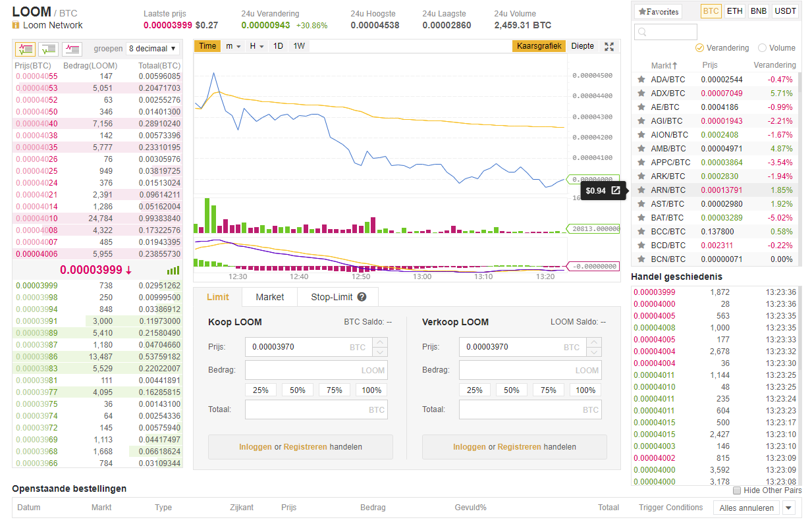
Task: Switch chart to Diepte view
Action: coord(582,46)
